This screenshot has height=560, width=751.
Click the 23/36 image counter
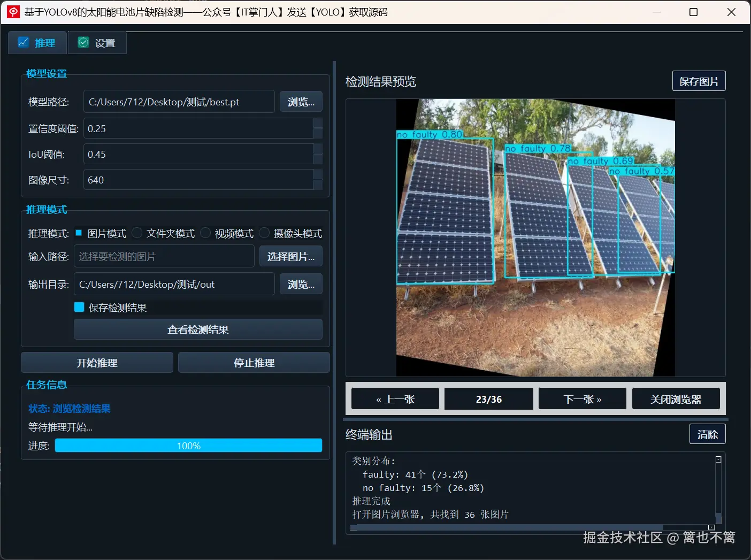[489, 399]
